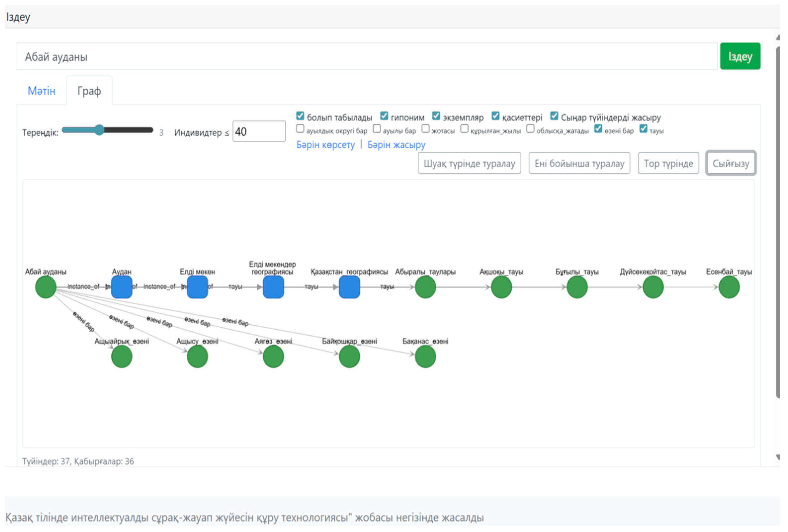Select the Абыралы_таулары green node
Viewport: 788px width, 532px height.
425,287
